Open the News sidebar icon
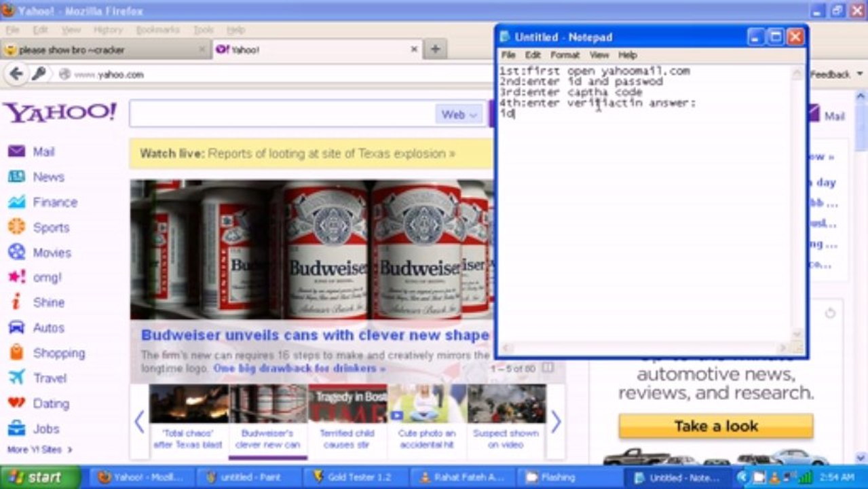Viewport: 868px width, 489px height. click(x=16, y=177)
